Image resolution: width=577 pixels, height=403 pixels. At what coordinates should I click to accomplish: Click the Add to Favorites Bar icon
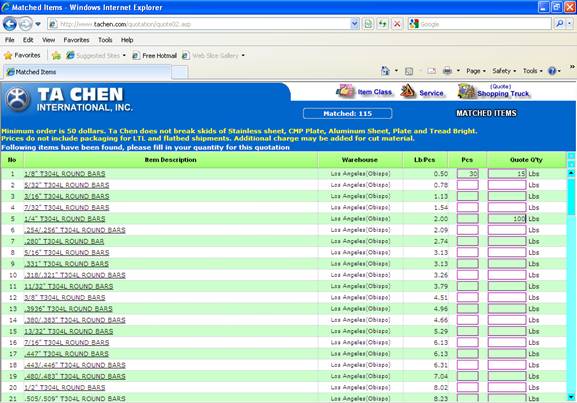(56, 56)
